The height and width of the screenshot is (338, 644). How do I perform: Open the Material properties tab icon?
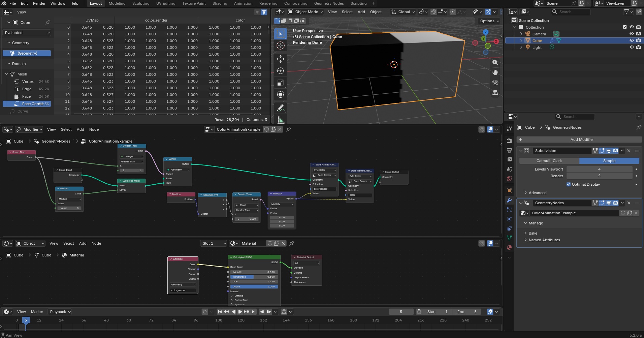pyautogui.click(x=509, y=247)
